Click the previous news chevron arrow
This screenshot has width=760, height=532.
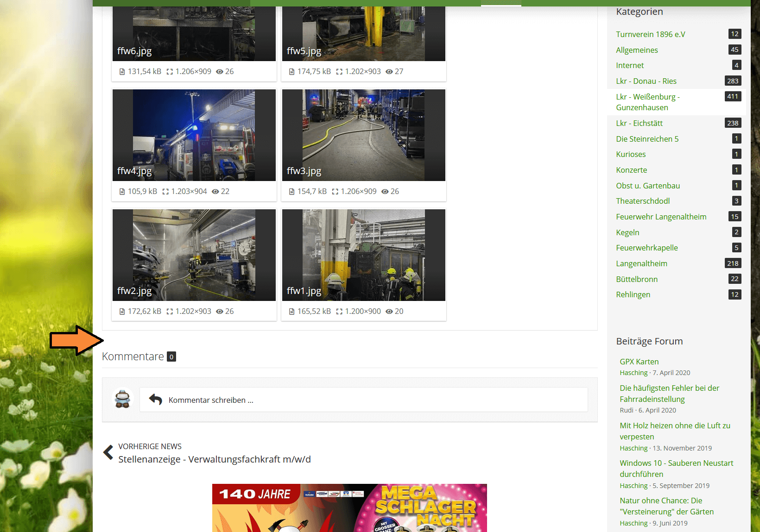(108, 452)
